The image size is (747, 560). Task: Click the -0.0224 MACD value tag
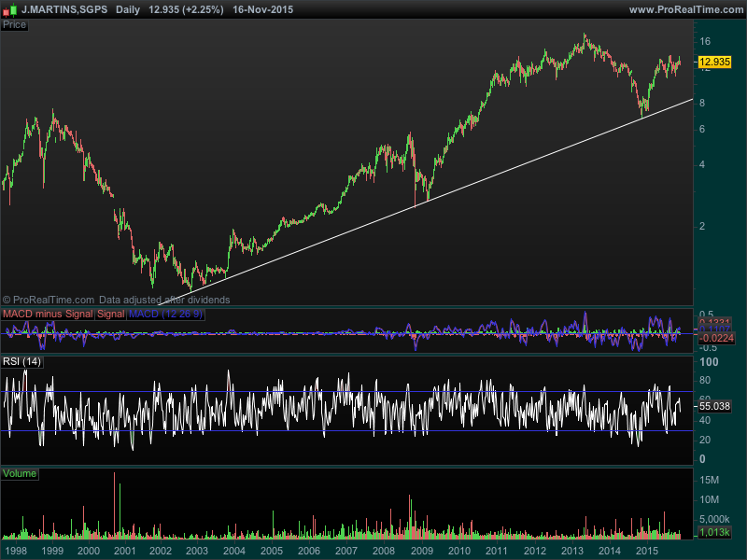[x=716, y=338]
